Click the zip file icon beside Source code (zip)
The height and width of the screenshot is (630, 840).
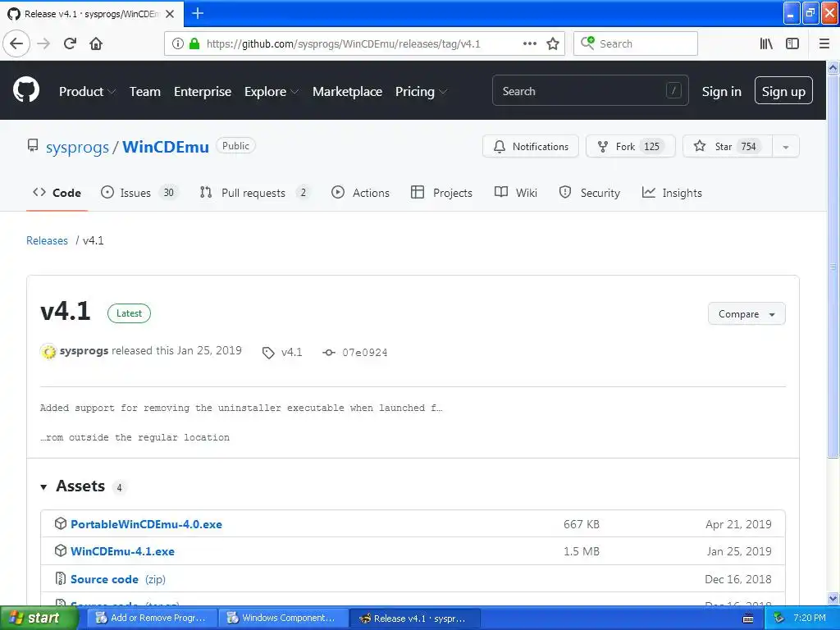[61, 578]
